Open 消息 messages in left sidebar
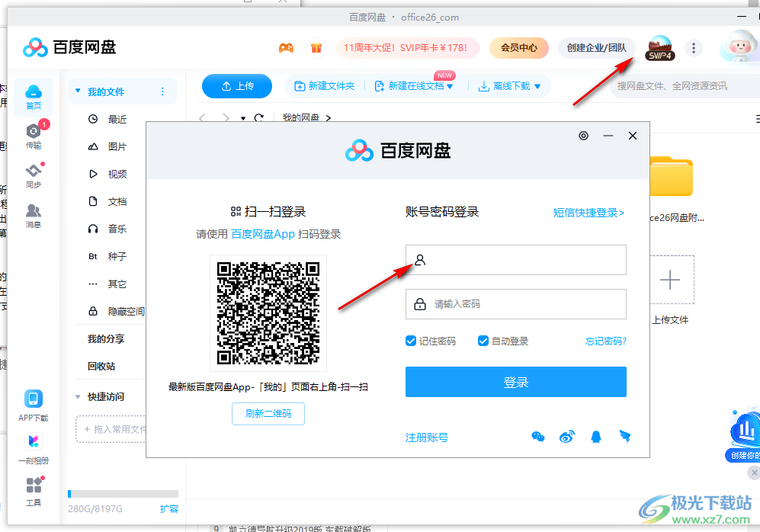760x532 pixels. point(34,216)
